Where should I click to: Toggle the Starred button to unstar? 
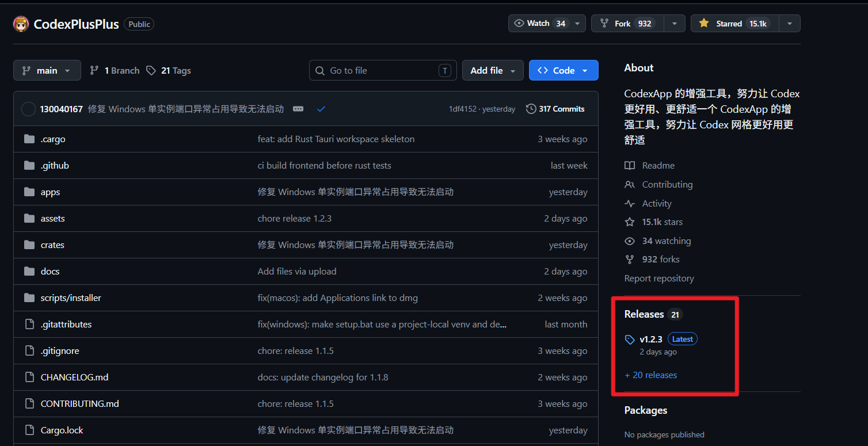pos(734,24)
